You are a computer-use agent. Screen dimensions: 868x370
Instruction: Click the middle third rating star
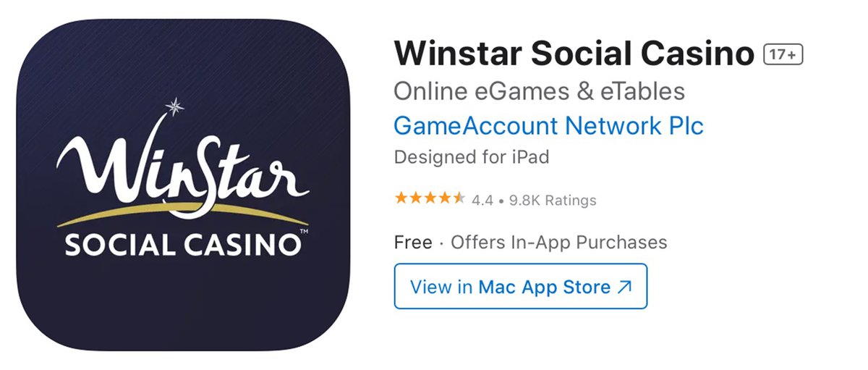tap(430, 198)
